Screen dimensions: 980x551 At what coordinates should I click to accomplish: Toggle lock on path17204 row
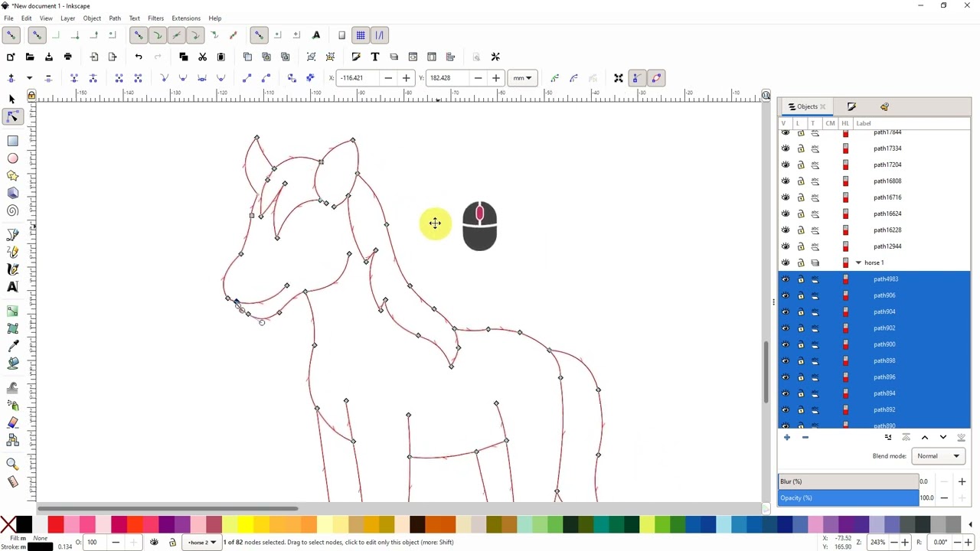[801, 165]
